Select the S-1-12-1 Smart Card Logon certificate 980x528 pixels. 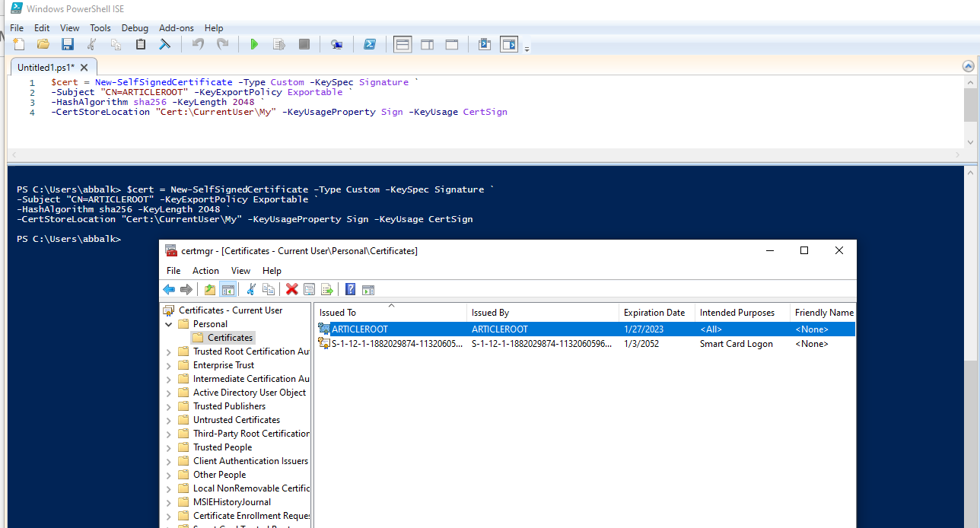396,344
